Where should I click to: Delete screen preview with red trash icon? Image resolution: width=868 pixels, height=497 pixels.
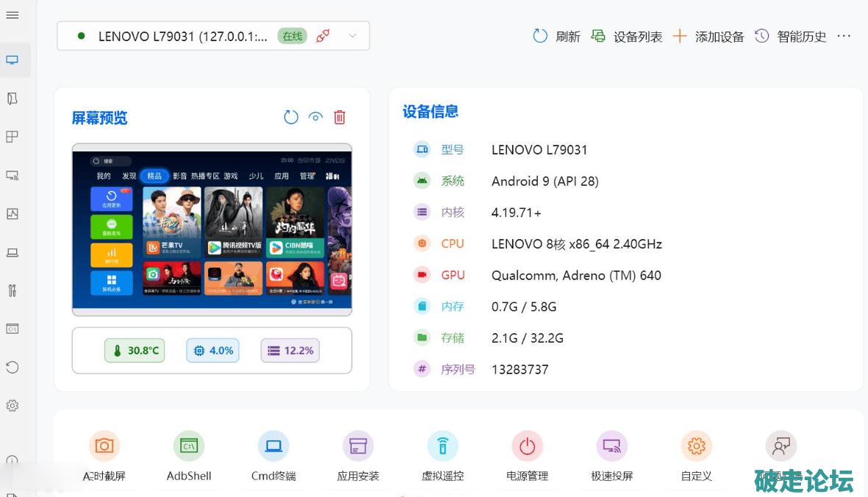[x=340, y=117]
